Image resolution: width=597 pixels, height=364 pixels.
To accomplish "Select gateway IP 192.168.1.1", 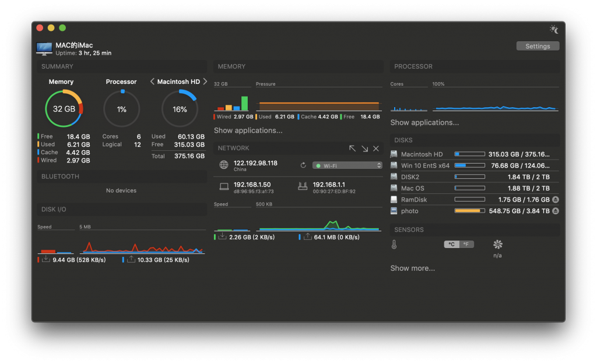I will tap(329, 185).
